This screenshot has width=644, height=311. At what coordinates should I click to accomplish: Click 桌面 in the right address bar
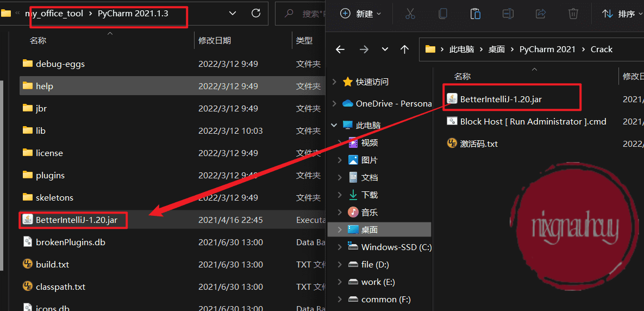497,49
